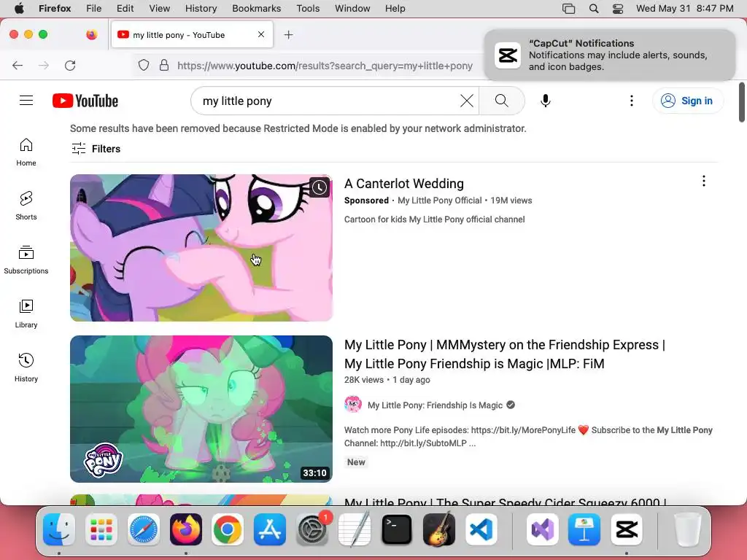
Task: Open TextEdit from the Dock
Action: pos(355,529)
